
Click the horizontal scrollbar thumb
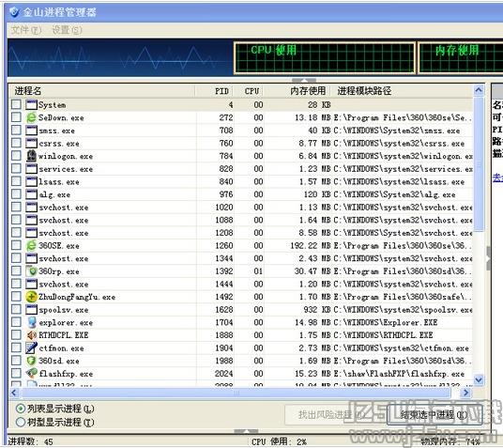click(x=236, y=393)
